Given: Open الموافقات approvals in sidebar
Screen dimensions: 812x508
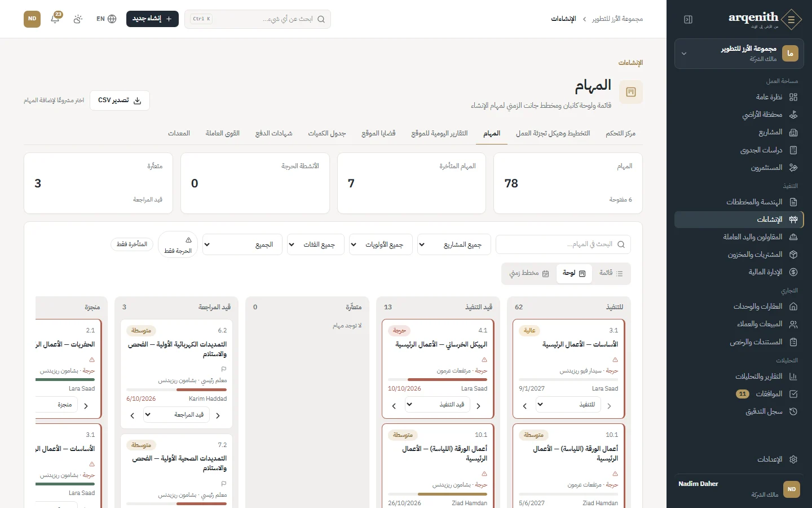Looking at the screenshot, I should point(739,394).
